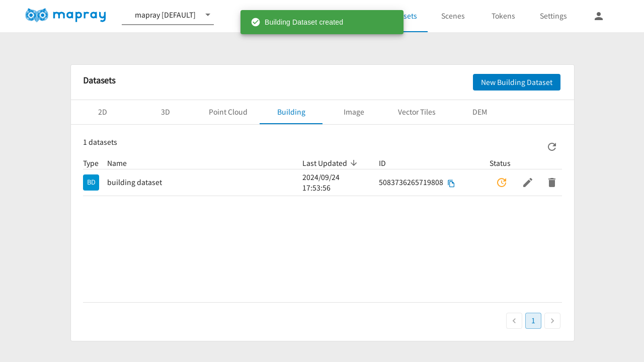Open the user account icon

click(598, 16)
